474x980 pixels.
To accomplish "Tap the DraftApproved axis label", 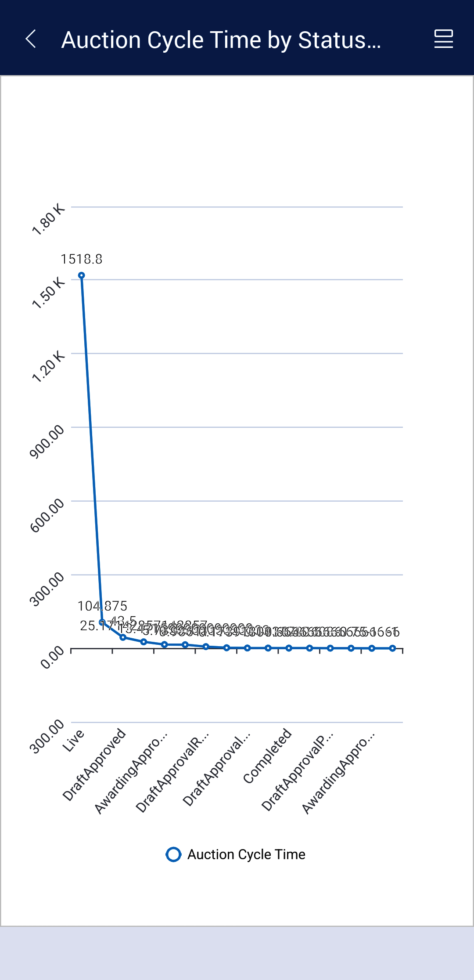I will 94,765.
